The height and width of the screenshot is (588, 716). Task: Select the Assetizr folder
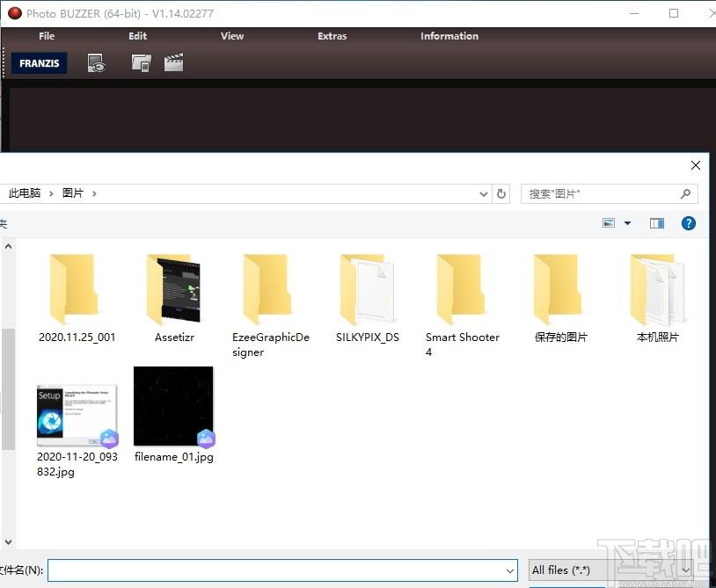coord(174,298)
